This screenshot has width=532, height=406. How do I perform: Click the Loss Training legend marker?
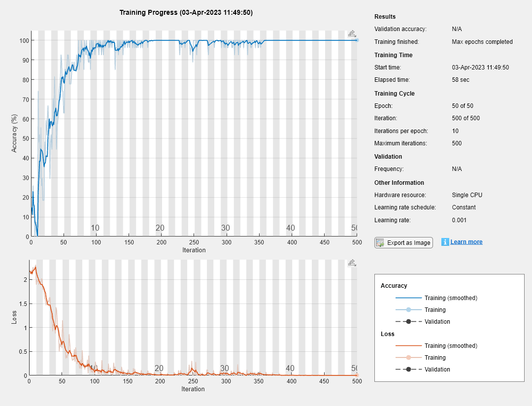click(x=408, y=357)
